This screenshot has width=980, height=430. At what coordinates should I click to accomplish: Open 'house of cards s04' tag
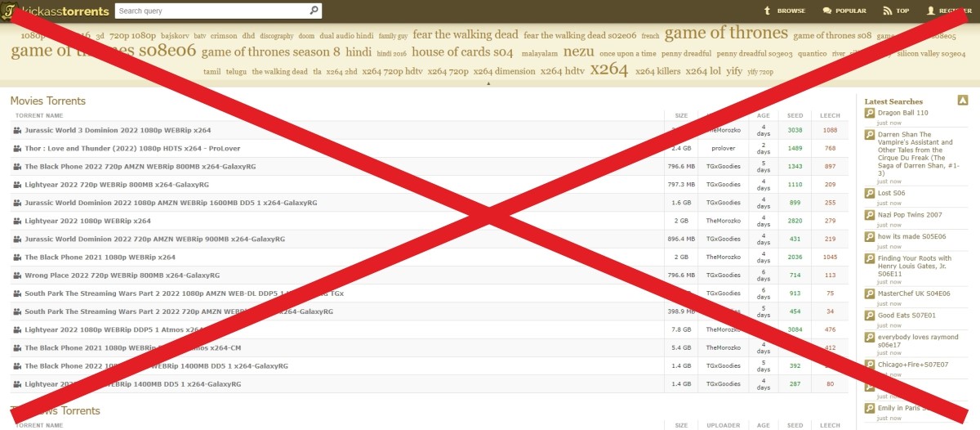(x=462, y=52)
